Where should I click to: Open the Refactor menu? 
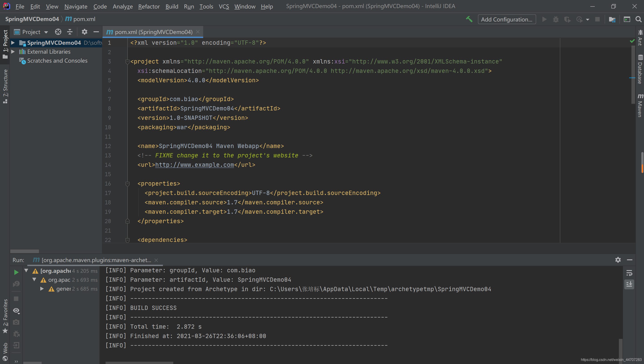[x=149, y=6]
